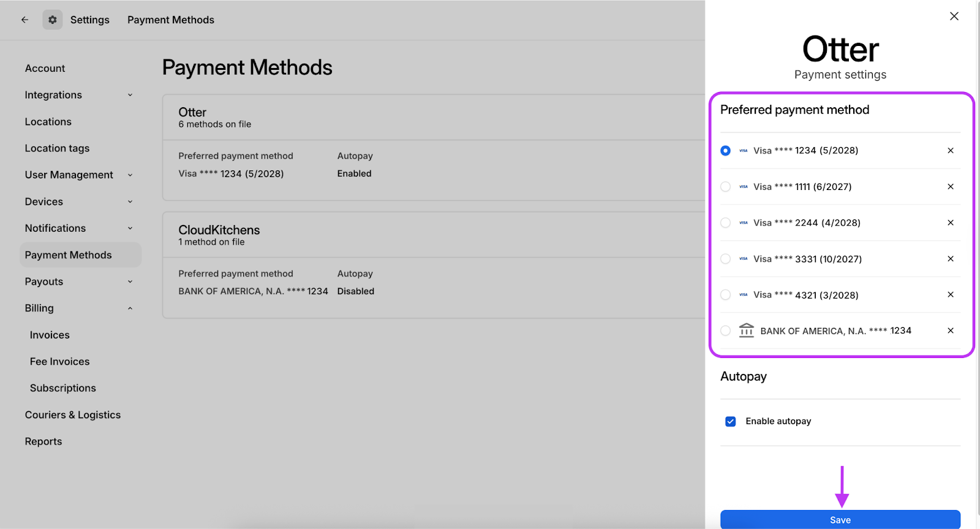The image size is (980, 529).
Task: Click Billing label in sidebar
Action: click(x=39, y=308)
